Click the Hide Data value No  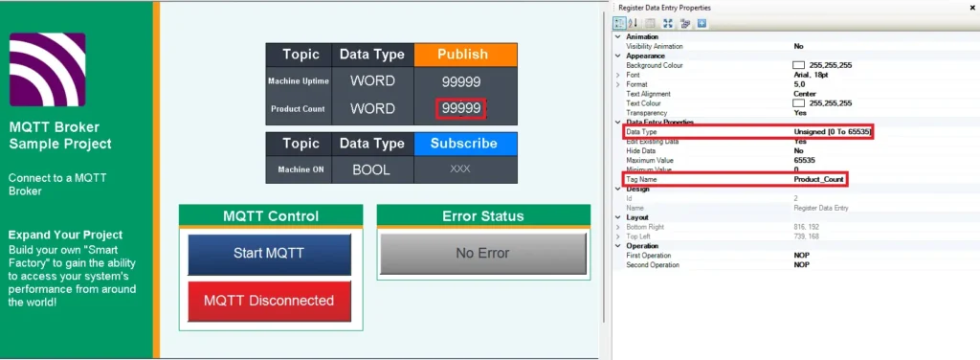pyautogui.click(x=798, y=150)
